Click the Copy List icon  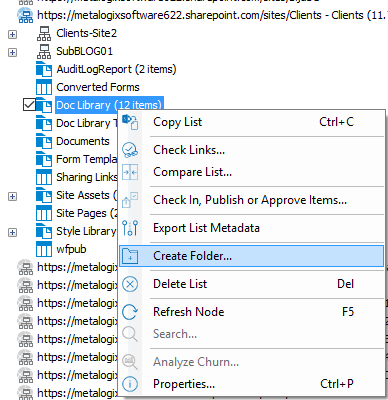[x=130, y=122]
